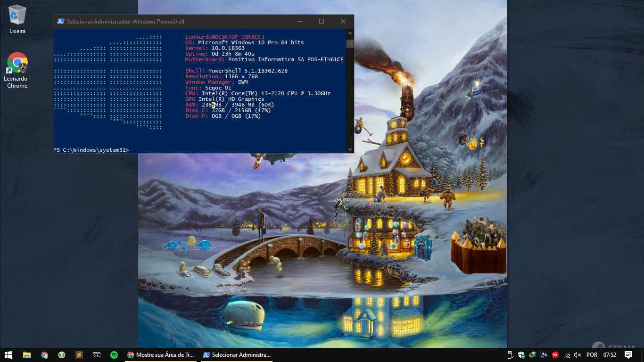The width and height of the screenshot is (644, 362).
Task: Open the Wi-Fi network flyout
Action: coord(567,355)
